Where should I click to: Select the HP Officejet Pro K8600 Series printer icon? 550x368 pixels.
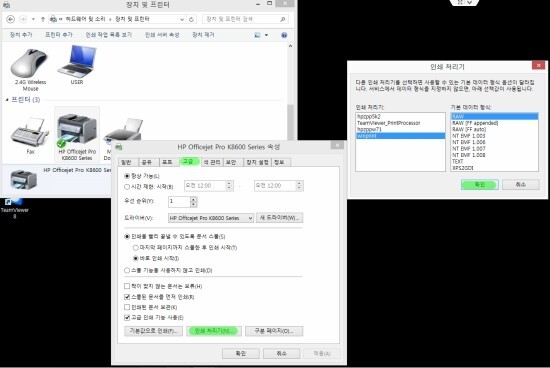coord(77,130)
